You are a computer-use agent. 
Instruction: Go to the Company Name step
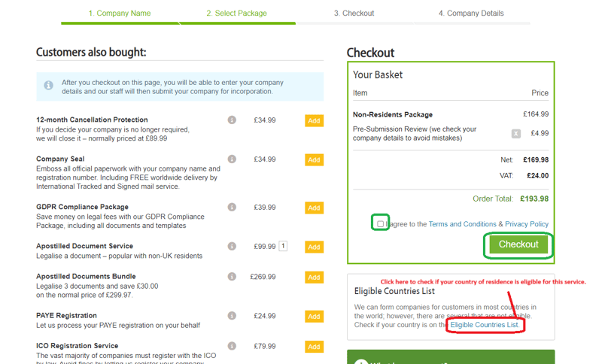(x=119, y=14)
